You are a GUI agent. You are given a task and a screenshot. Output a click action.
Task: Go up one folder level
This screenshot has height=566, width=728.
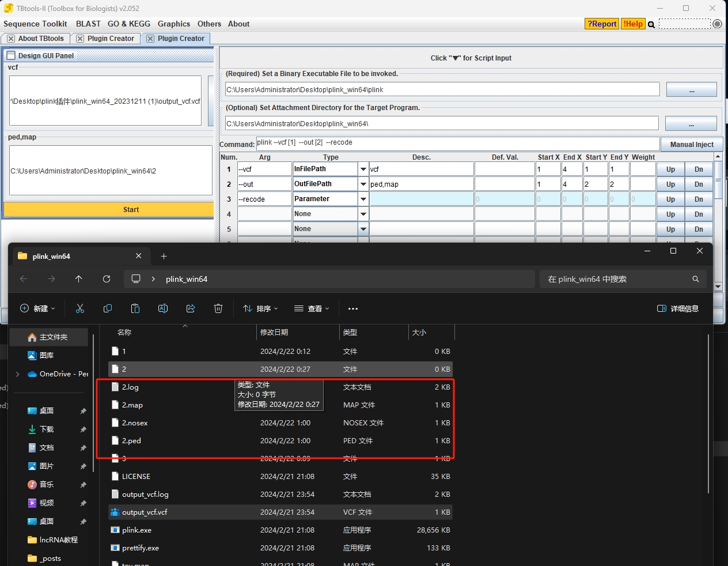pos(79,279)
